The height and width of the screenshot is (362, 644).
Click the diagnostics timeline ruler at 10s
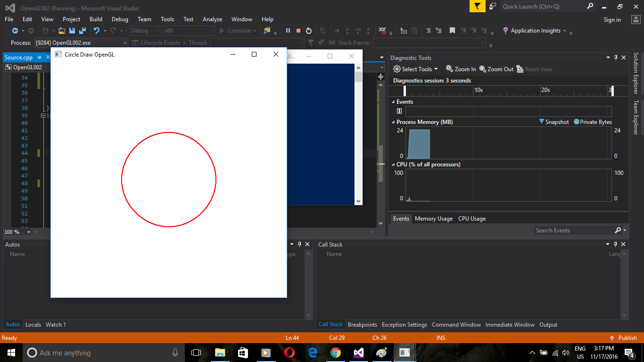tap(479, 90)
